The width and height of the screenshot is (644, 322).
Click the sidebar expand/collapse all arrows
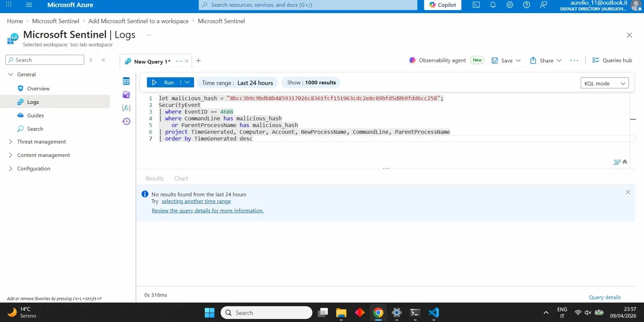click(x=91, y=60)
